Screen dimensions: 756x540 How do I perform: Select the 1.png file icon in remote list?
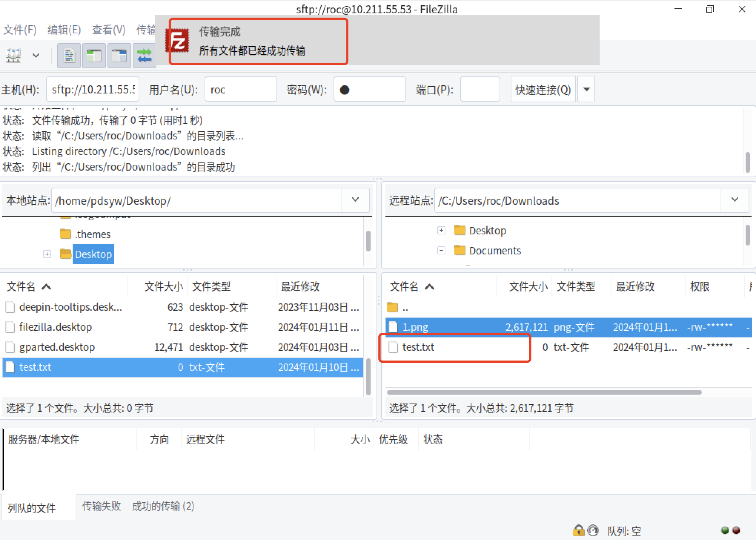point(393,327)
